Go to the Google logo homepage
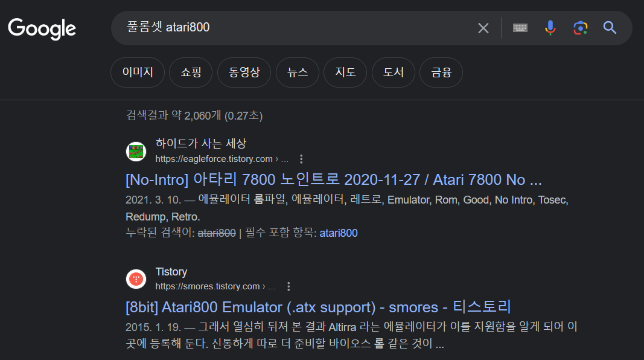This screenshot has width=644, height=360. coord(42,29)
